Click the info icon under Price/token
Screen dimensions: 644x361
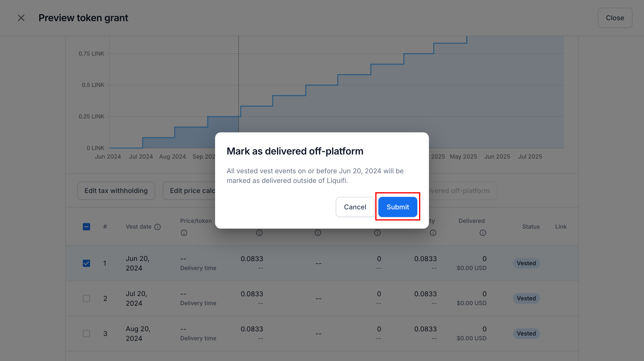(x=184, y=233)
